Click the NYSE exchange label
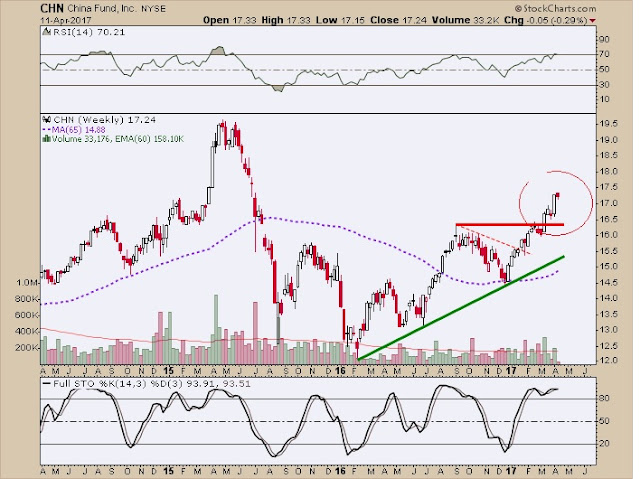The height and width of the screenshot is (479, 640). point(153,9)
